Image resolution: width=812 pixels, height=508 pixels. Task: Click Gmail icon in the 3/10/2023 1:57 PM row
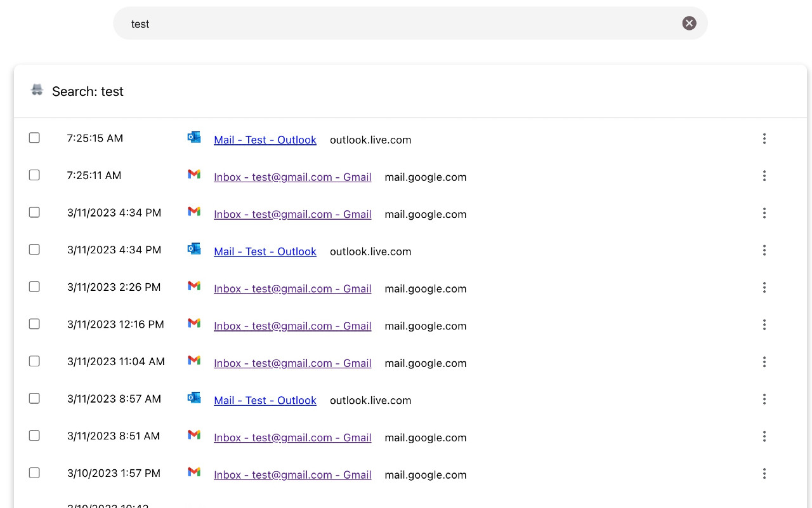coord(194,472)
